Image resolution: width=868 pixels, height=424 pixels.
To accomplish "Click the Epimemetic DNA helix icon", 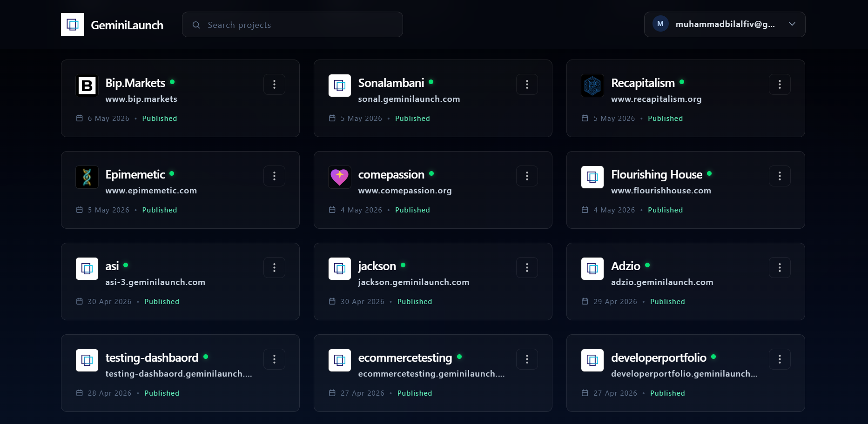I will point(87,177).
